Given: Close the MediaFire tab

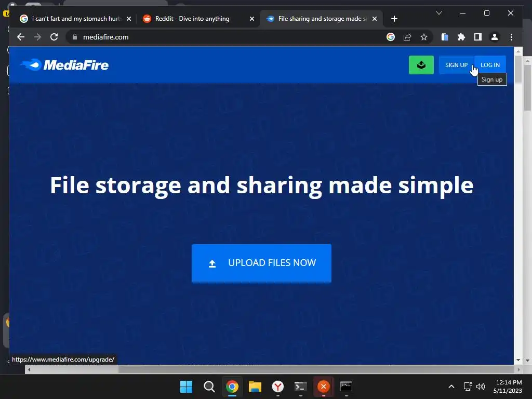Looking at the screenshot, I should point(375,19).
